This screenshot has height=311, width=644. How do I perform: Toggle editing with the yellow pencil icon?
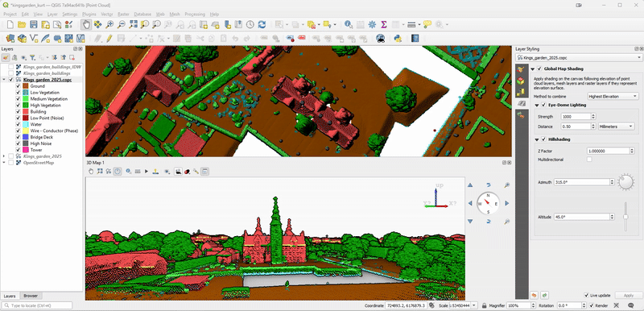[x=109, y=39]
